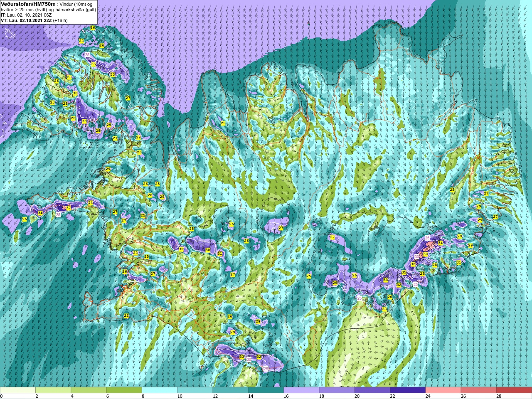The height and width of the screenshot is (399, 532).
Task: Pick the 4–6 m/s green legend swatch
Action: click(89, 390)
